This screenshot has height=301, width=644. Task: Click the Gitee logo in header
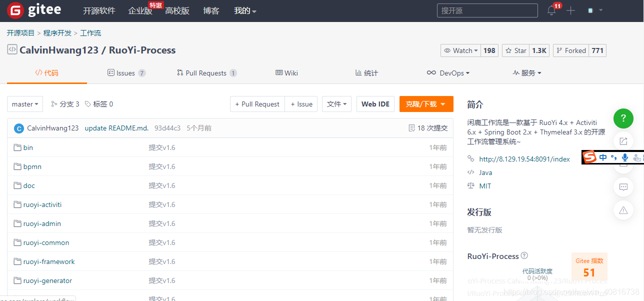coord(34,10)
